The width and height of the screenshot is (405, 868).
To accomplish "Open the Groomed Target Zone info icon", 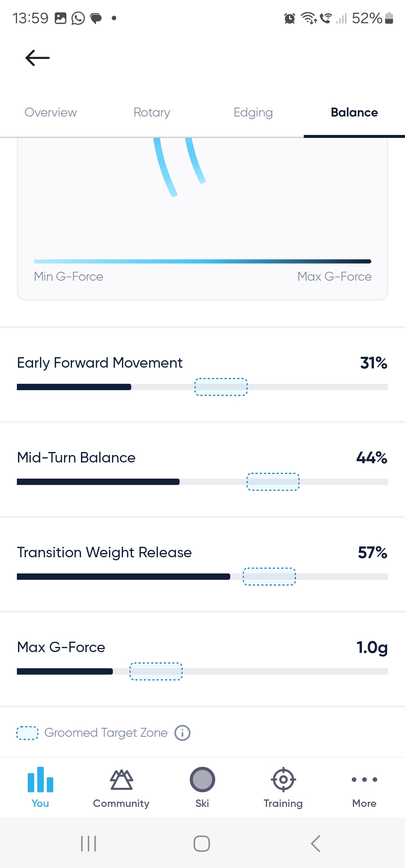I will (x=183, y=733).
